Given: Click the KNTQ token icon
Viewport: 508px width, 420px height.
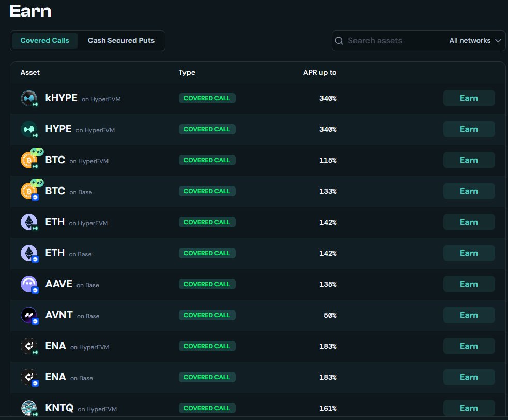Looking at the screenshot, I should (29, 408).
